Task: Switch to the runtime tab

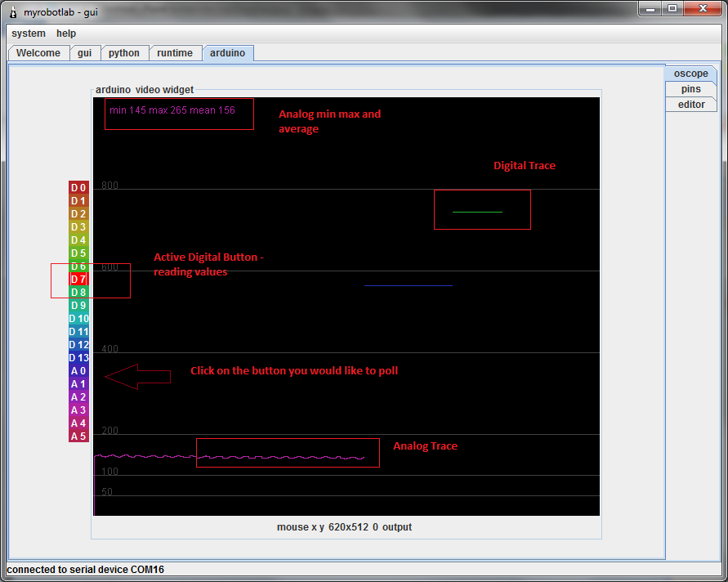Action: pyautogui.click(x=175, y=53)
